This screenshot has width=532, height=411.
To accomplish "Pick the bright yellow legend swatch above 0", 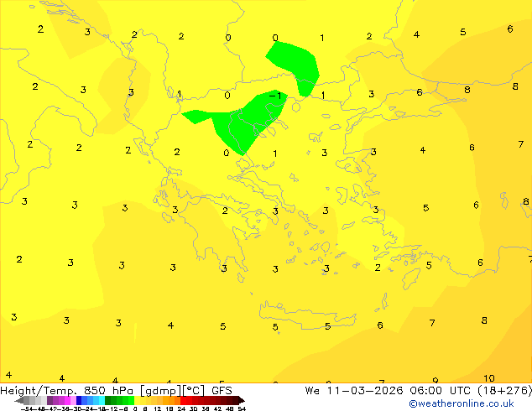I will (x=137, y=400).
